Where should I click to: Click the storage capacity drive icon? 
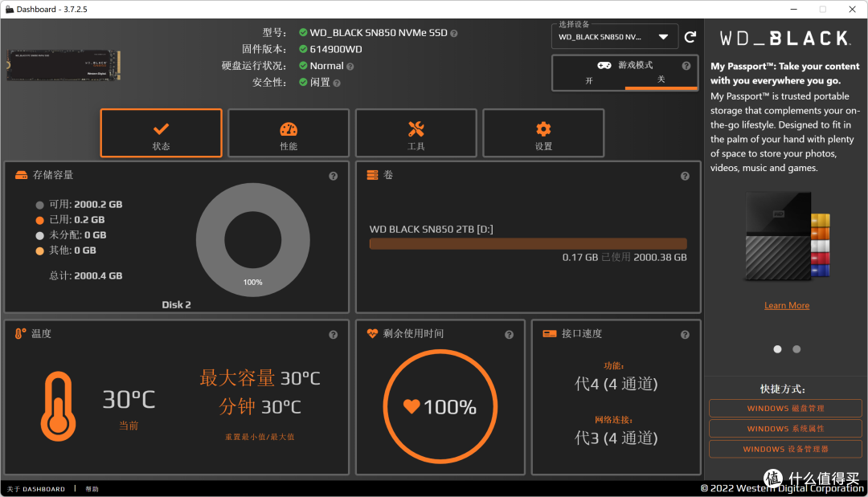tap(21, 175)
